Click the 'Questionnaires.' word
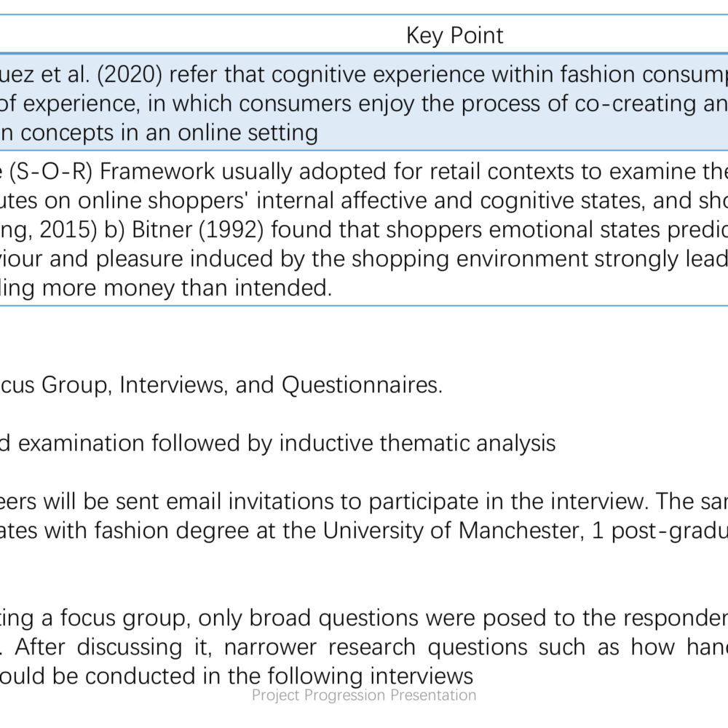Image resolution: width=728 pixels, height=728 pixels. click(x=362, y=385)
